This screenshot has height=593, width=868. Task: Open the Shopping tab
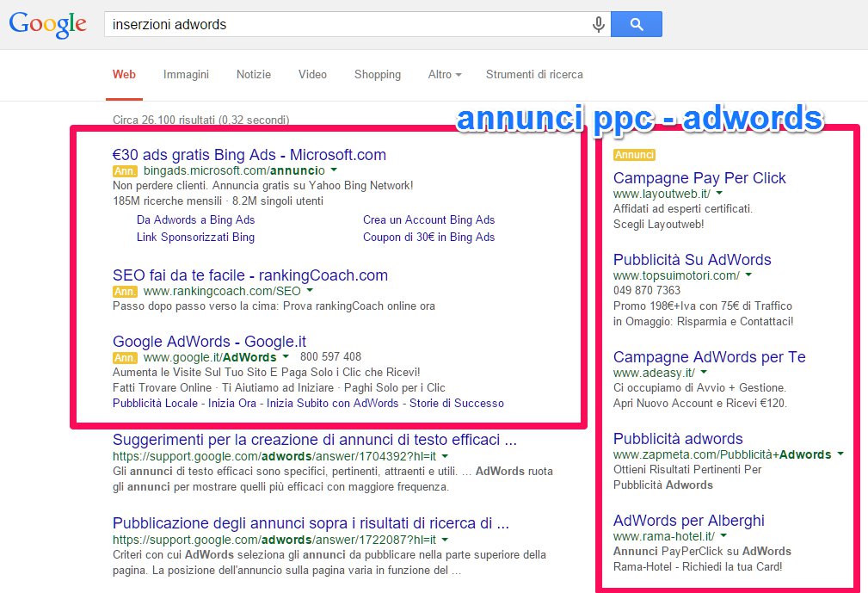point(378,74)
